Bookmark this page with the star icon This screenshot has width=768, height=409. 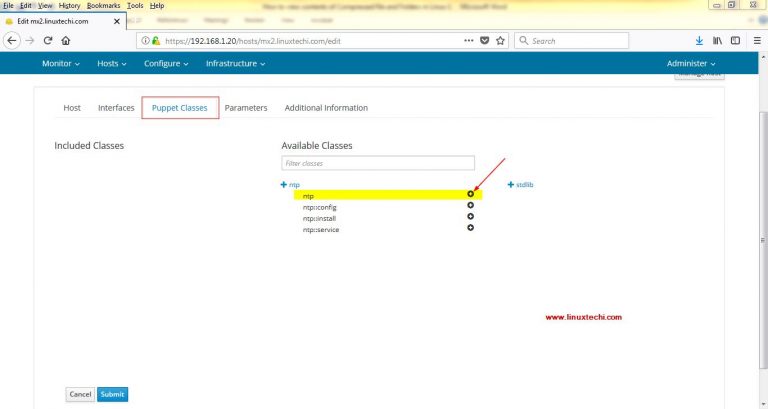(x=500, y=41)
